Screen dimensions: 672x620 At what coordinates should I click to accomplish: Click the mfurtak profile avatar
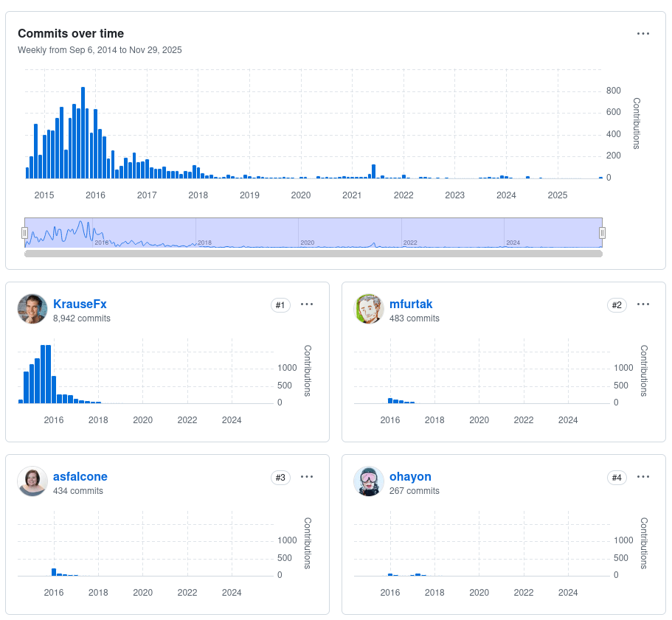369,310
